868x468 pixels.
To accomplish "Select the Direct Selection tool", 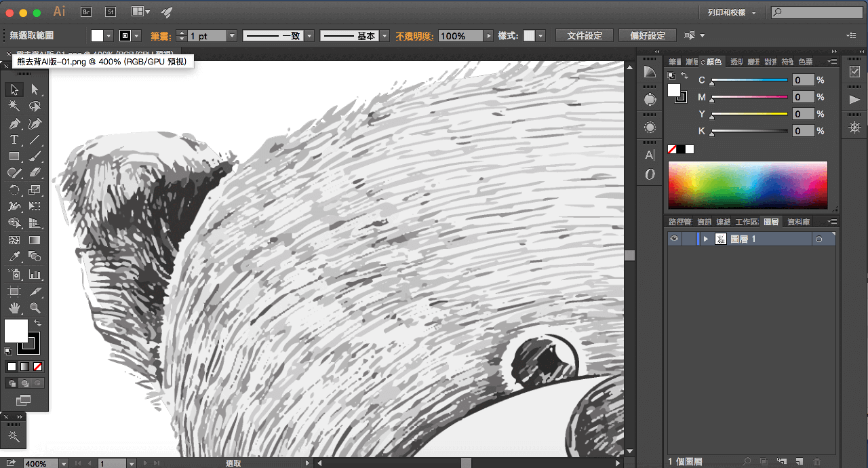I will pos(35,90).
